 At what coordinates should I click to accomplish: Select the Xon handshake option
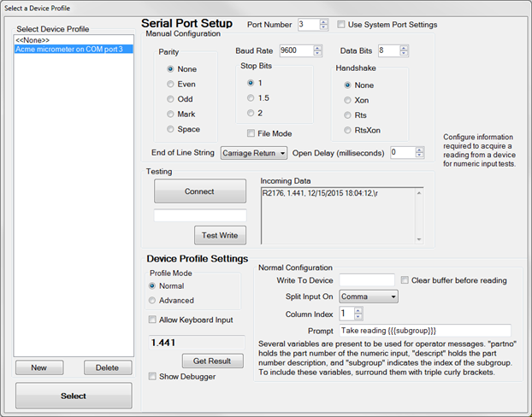point(347,100)
